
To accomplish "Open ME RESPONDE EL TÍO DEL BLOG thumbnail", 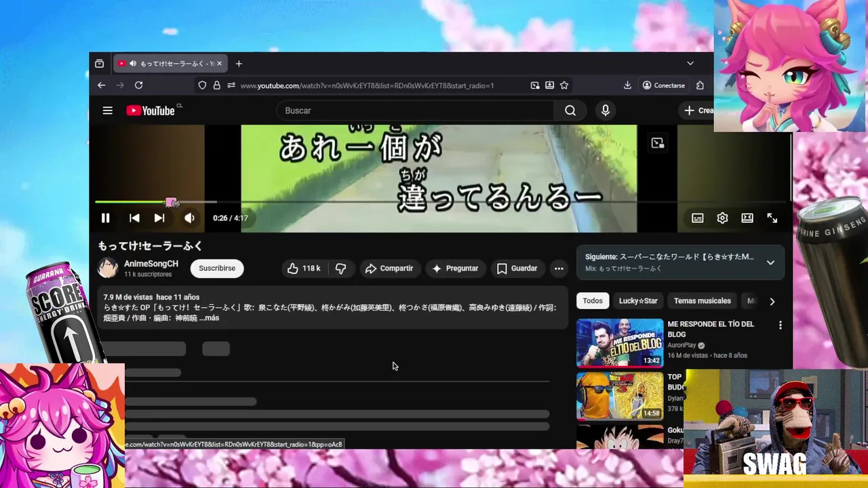I will (620, 343).
